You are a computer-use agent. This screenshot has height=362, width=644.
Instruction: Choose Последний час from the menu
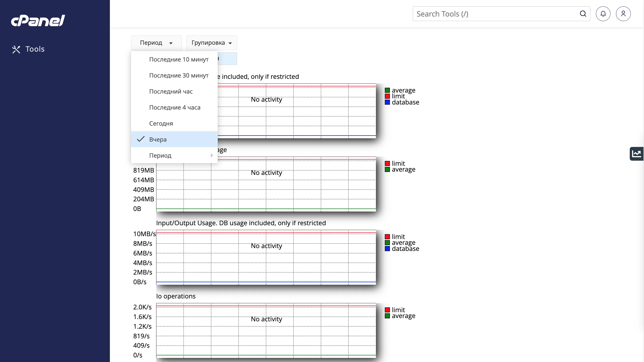tap(171, 92)
